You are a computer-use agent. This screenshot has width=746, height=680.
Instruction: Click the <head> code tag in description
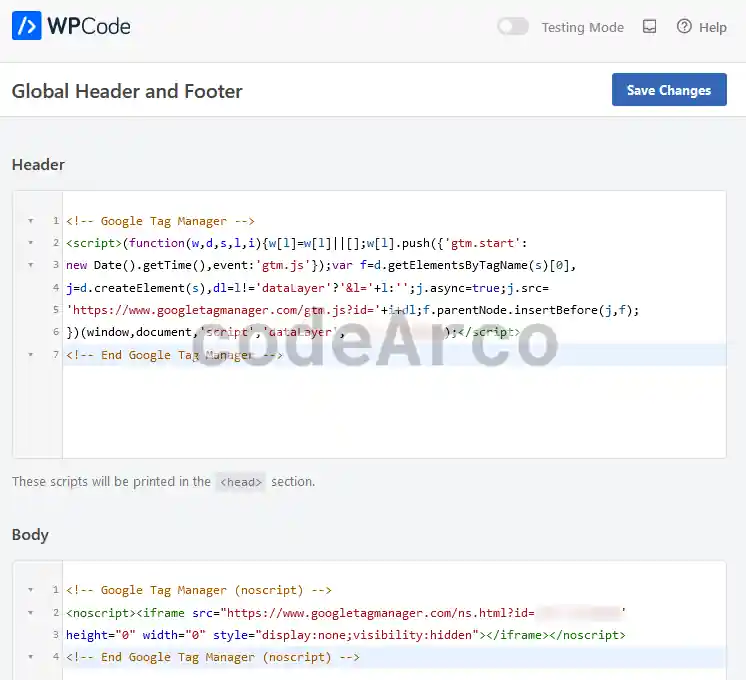[x=241, y=482]
